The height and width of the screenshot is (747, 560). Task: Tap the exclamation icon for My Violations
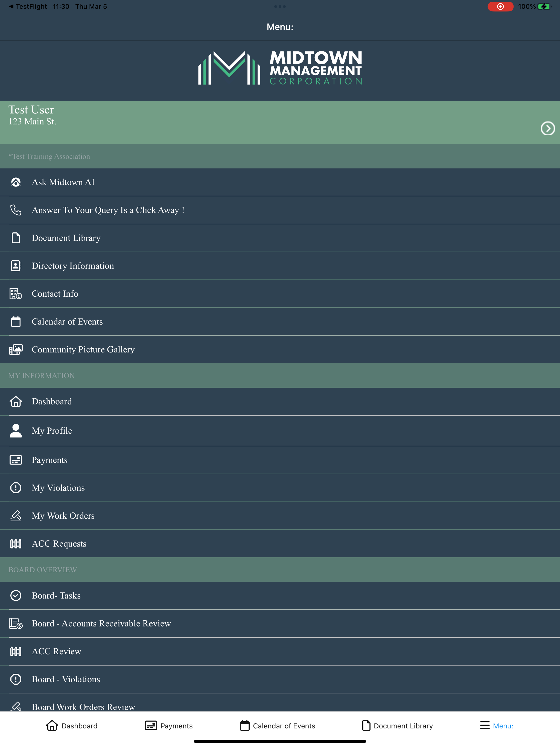click(x=16, y=488)
